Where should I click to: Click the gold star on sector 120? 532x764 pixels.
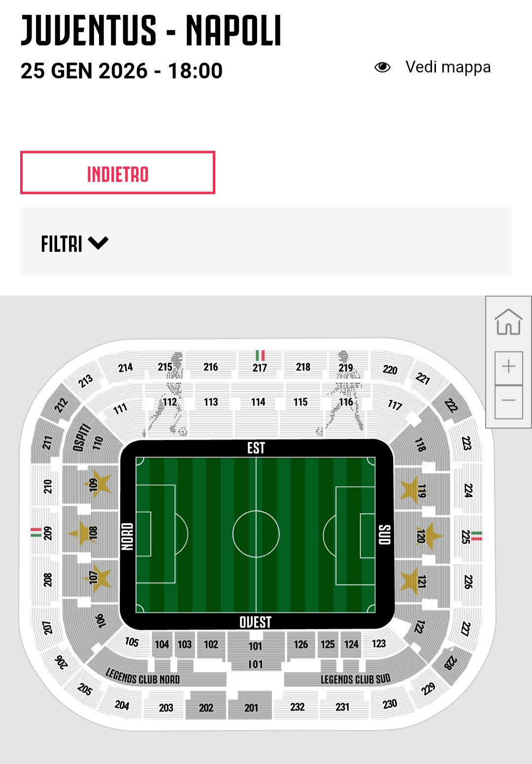pos(431,535)
